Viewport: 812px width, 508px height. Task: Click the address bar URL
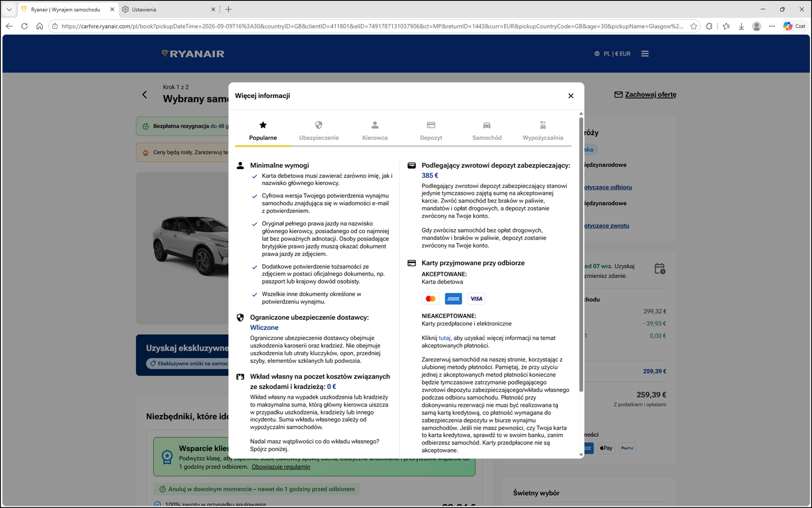pyautogui.click(x=372, y=26)
